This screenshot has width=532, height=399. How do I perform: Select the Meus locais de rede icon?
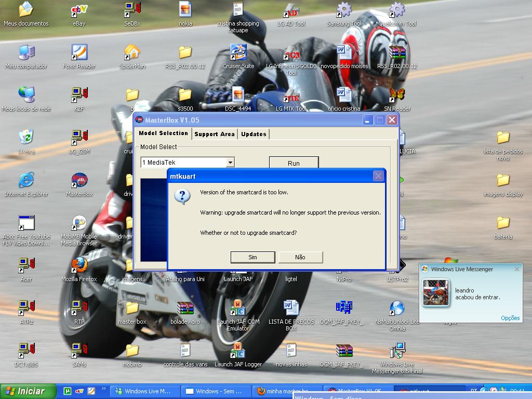click(x=26, y=99)
